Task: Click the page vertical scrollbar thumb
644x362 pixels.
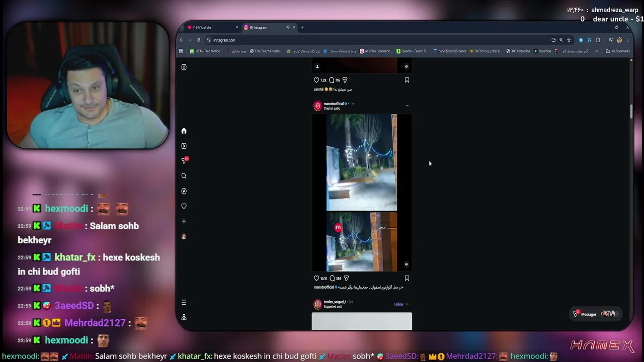Action: [631, 111]
